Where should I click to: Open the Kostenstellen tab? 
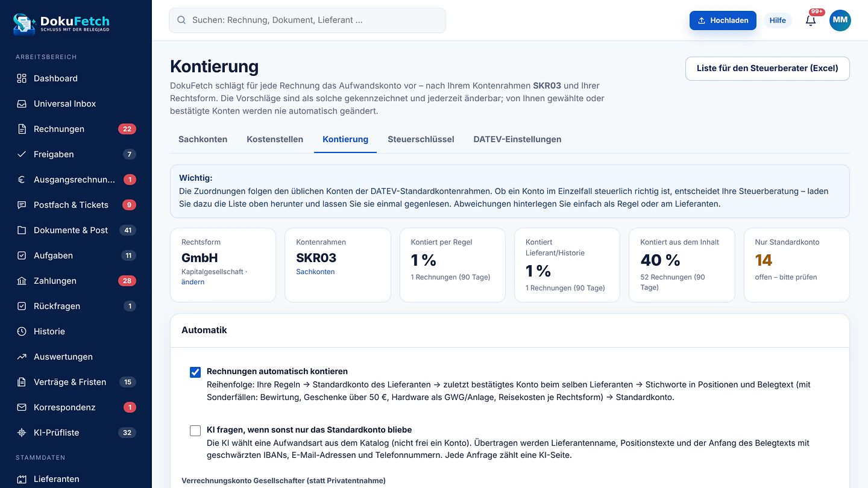tap(275, 139)
